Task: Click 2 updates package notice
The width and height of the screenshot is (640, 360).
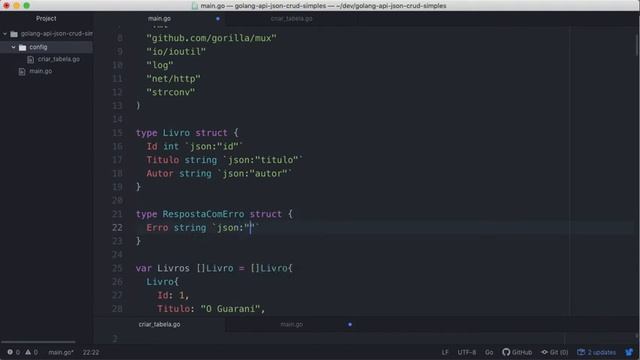Action: click(x=597, y=352)
